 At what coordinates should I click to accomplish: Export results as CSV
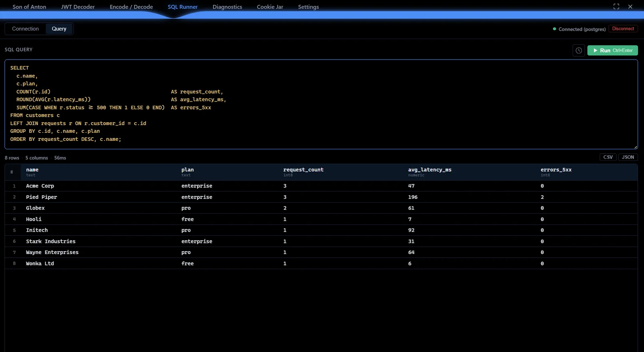click(608, 157)
